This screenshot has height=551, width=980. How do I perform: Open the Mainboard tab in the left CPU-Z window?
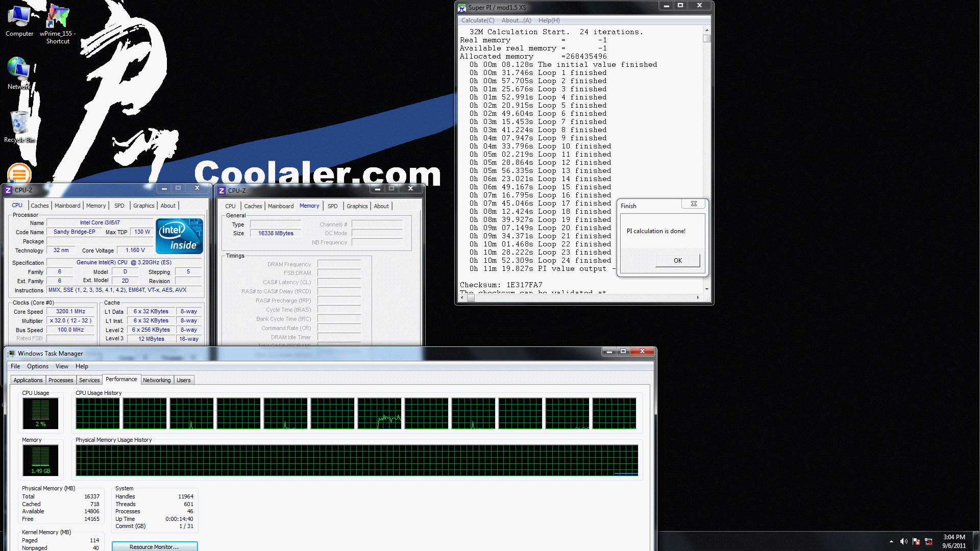click(x=67, y=206)
